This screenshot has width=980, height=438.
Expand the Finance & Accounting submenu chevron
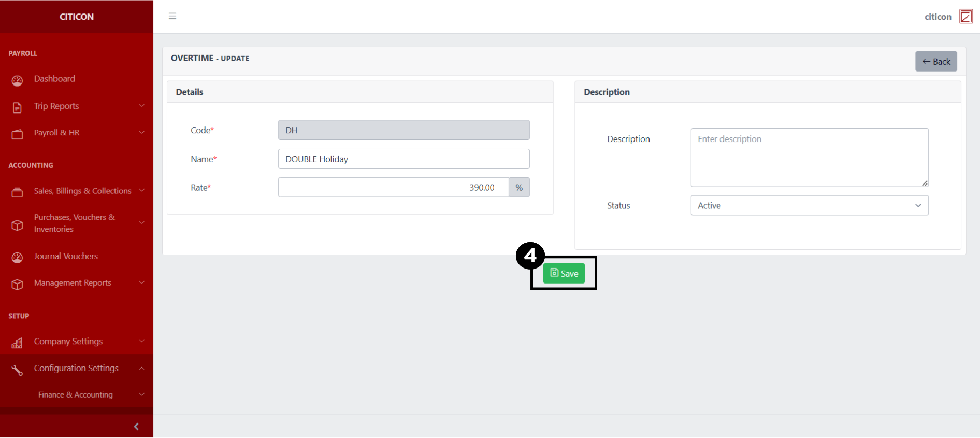pos(141,394)
